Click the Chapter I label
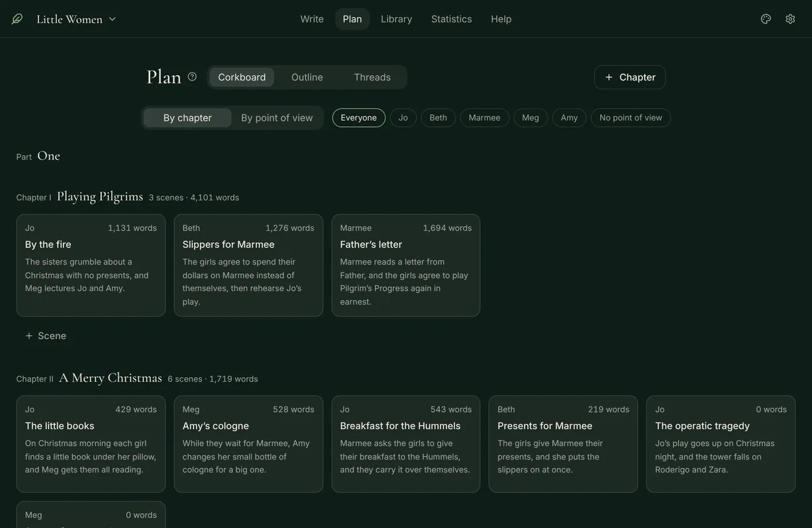812x528 pixels. tap(34, 198)
